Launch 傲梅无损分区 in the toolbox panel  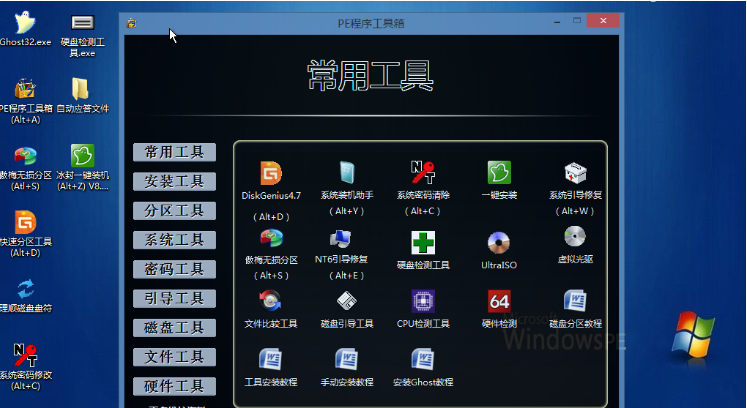click(272, 238)
